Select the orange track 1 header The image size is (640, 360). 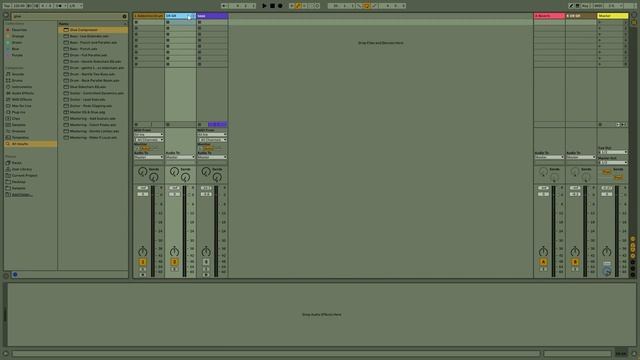click(149, 16)
